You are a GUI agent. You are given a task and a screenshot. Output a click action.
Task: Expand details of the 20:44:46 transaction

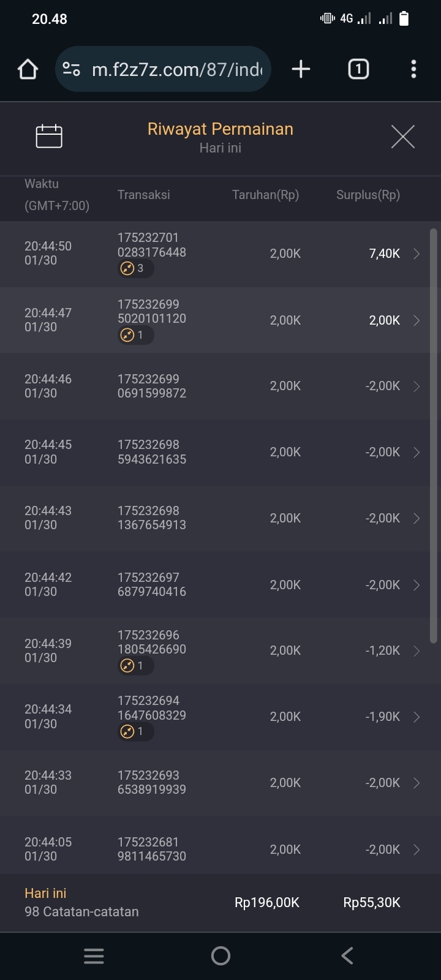[x=417, y=386]
